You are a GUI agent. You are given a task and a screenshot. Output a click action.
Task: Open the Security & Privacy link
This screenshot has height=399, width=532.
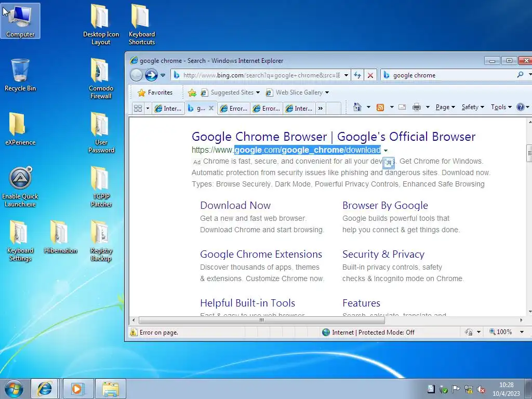[383, 255]
